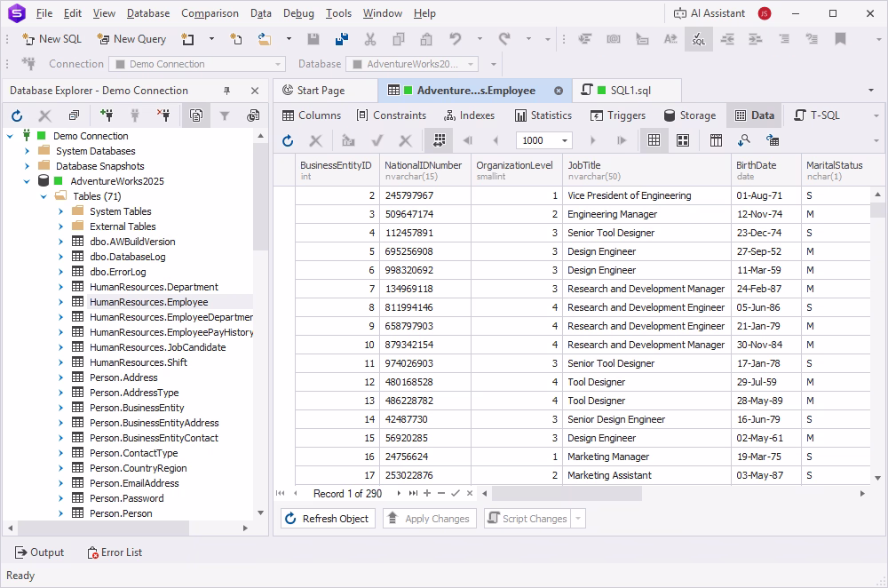Open the document tabs overflow dropdown arrow
The width and height of the screenshot is (888, 588).
(871, 91)
